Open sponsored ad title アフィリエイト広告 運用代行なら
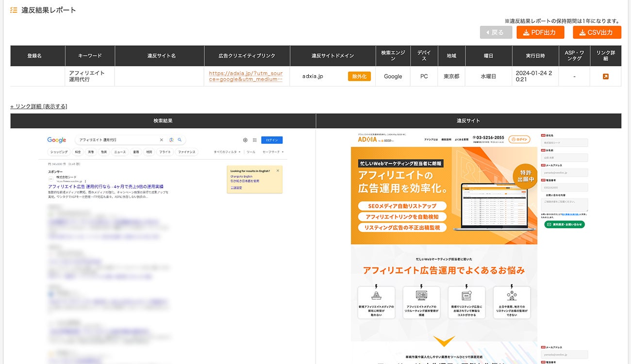 click(x=106, y=186)
